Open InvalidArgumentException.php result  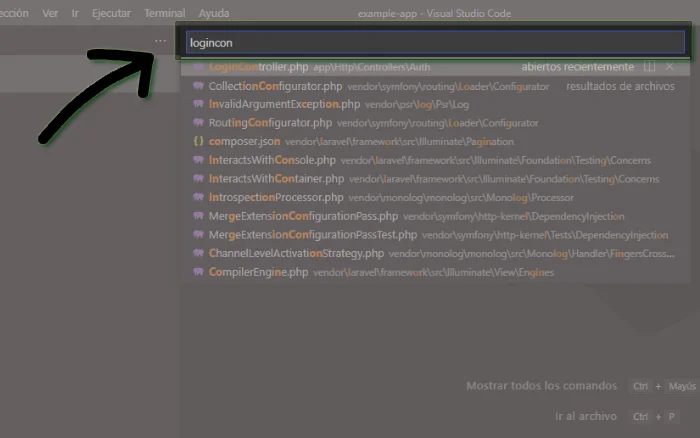pos(435,104)
